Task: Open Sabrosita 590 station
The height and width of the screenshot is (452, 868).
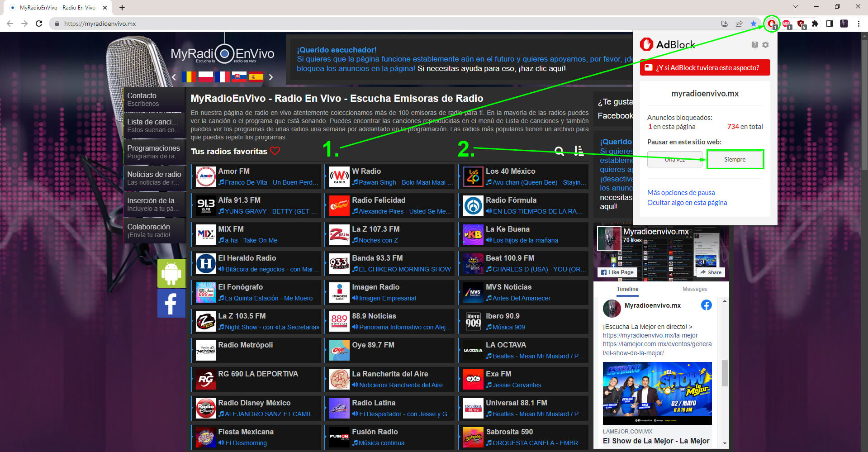Action: (x=524, y=437)
